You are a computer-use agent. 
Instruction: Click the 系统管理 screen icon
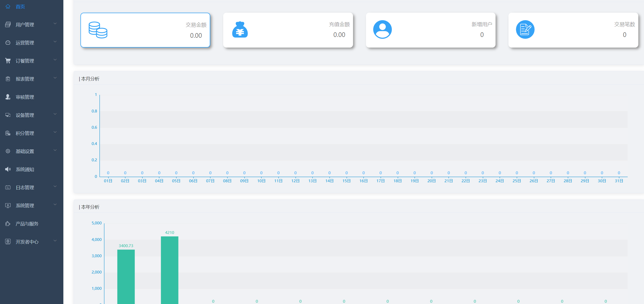tap(8, 206)
